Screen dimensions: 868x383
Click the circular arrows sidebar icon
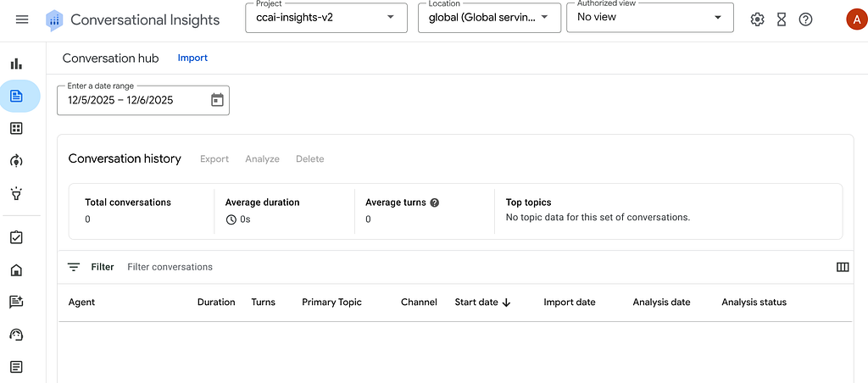point(17,161)
